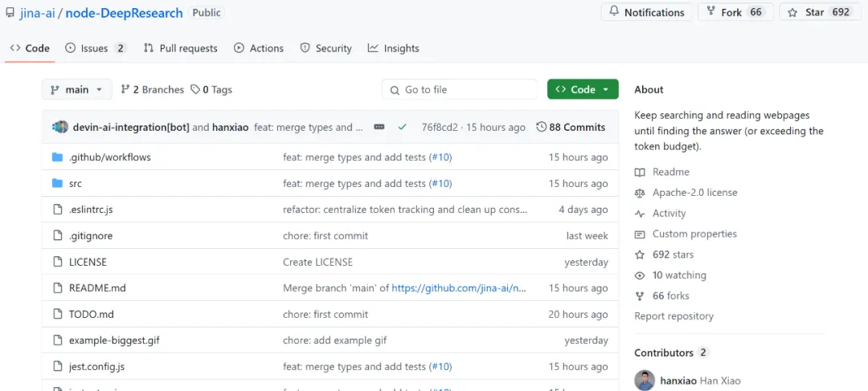View the 10 watching link

point(670,275)
